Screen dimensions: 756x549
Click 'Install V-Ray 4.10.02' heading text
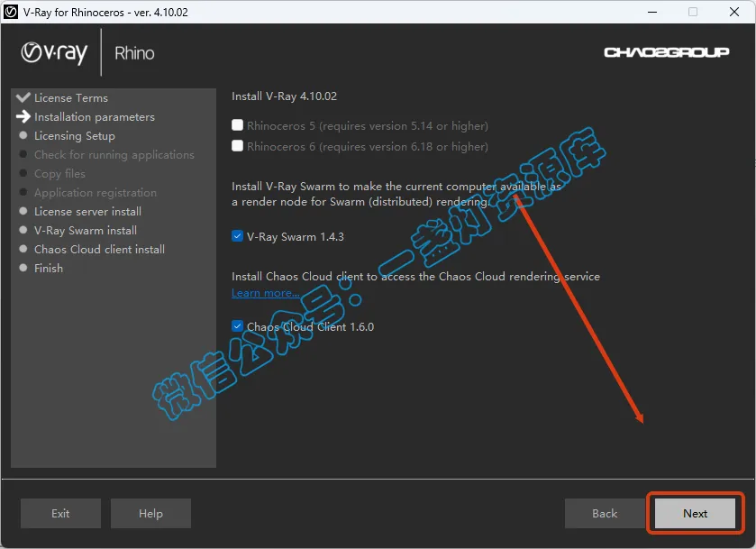click(284, 96)
